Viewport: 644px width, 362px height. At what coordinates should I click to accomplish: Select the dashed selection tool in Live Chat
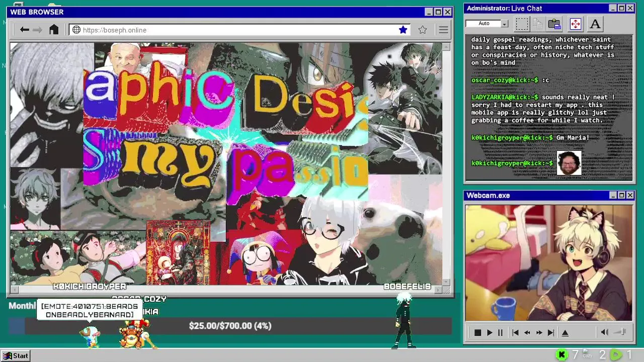click(522, 24)
